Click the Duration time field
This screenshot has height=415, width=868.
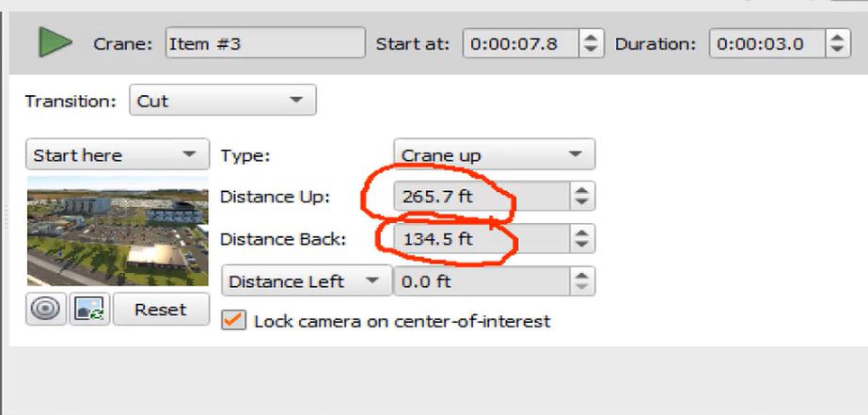(x=767, y=42)
